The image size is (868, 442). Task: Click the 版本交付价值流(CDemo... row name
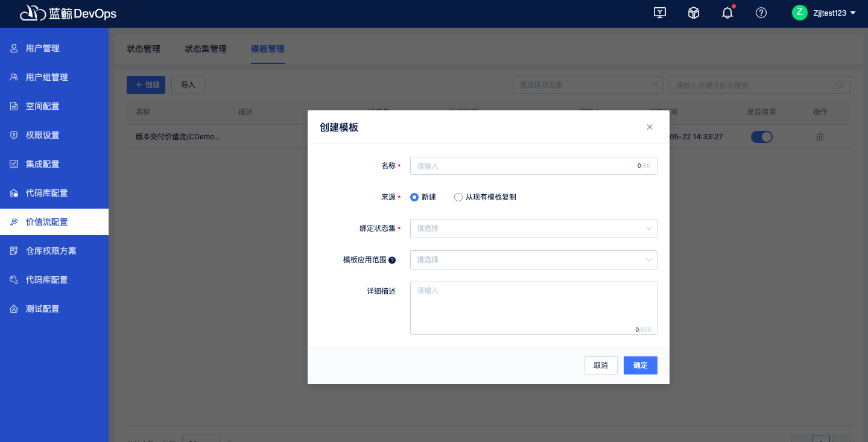pyautogui.click(x=178, y=137)
